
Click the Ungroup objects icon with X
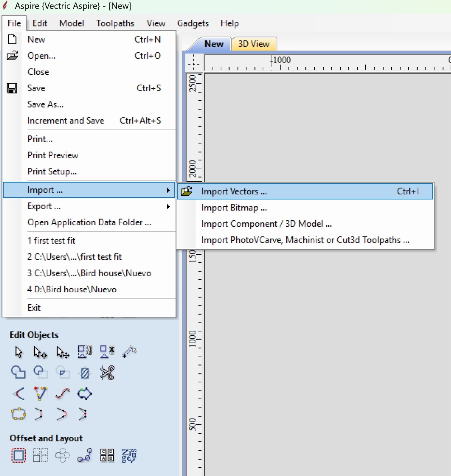coord(107,352)
